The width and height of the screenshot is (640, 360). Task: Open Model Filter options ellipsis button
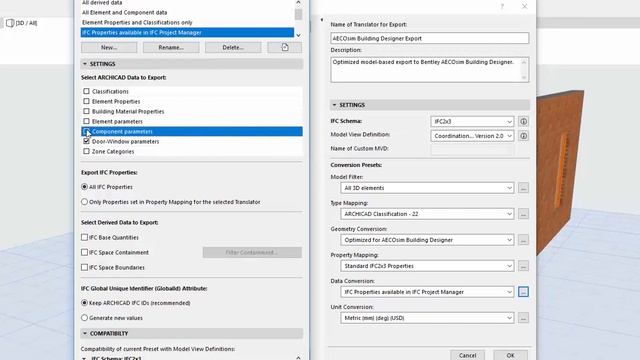click(523, 188)
